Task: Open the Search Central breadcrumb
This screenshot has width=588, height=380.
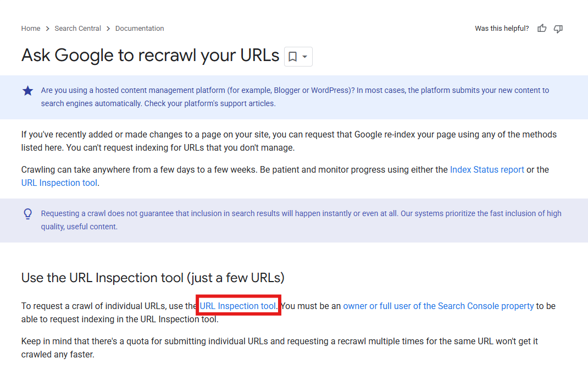Action: coord(78,29)
